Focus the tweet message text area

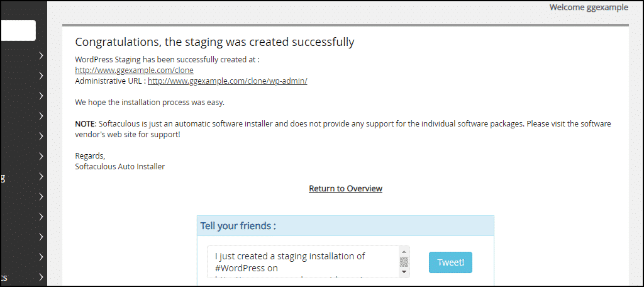pyautogui.click(x=303, y=262)
